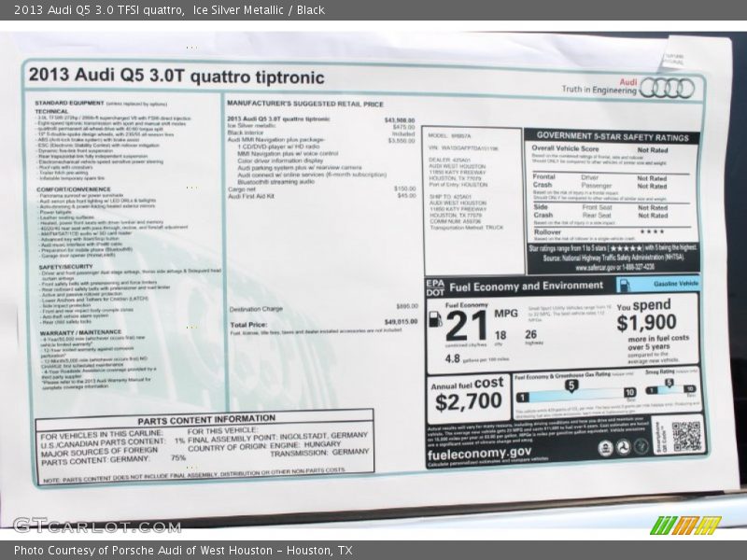
Task: Click the '18' city MPG value
Action: [500, 335]
